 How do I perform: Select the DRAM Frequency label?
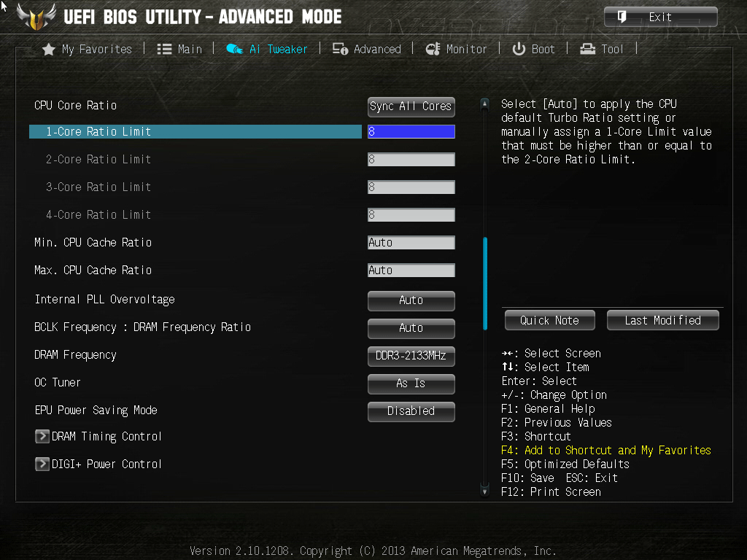(x=75, y=355)
